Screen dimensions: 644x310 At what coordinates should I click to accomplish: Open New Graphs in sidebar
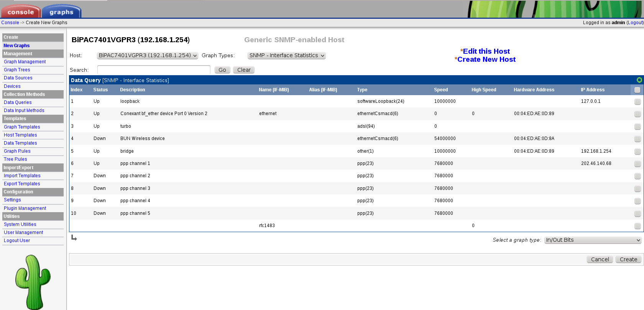click(16, 46)
